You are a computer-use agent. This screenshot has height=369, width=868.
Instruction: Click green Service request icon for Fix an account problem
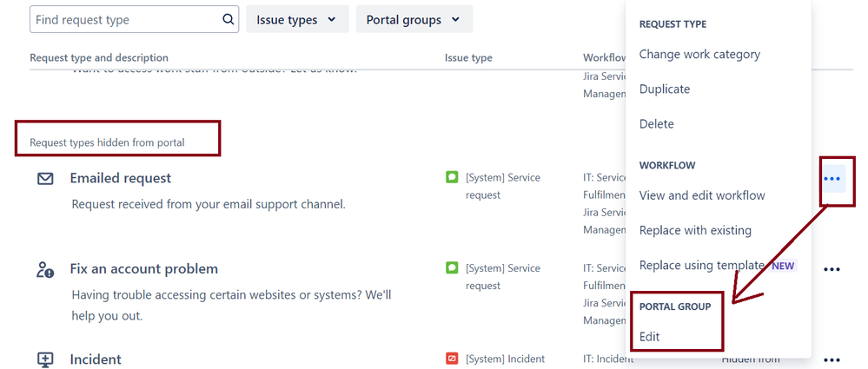click(x=452, y=268)
